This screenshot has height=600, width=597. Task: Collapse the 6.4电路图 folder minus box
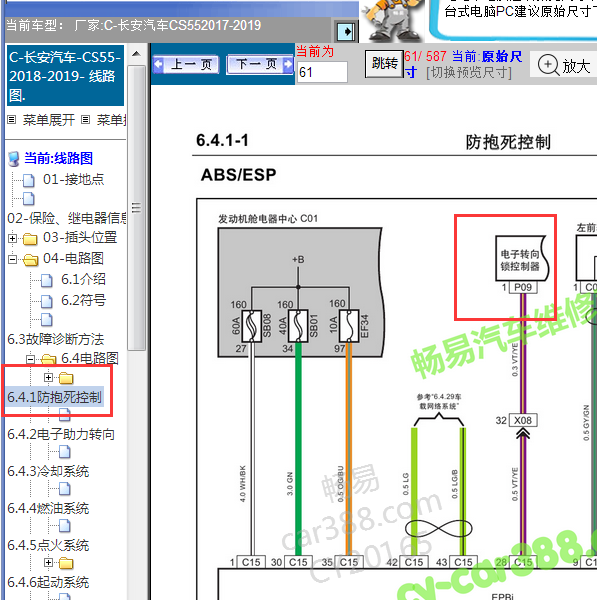pyautogui.click(x=31, y=359)
